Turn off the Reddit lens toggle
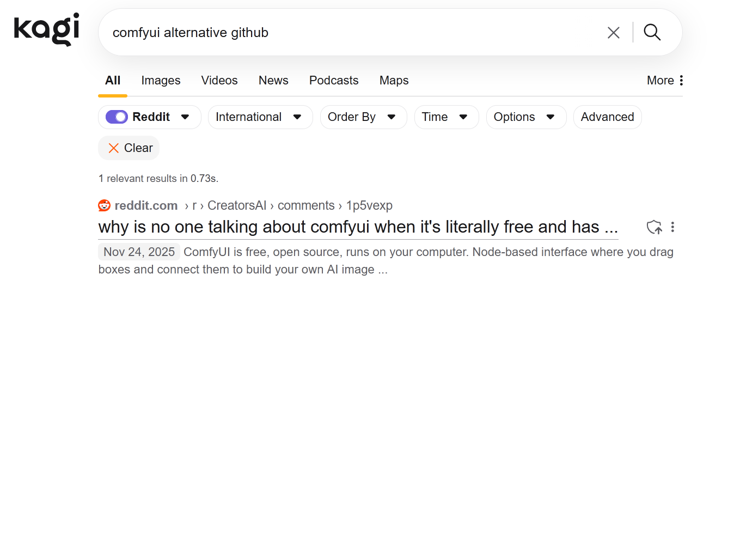The height and width of the screenshot is (560, 734). tap(117, 117)
